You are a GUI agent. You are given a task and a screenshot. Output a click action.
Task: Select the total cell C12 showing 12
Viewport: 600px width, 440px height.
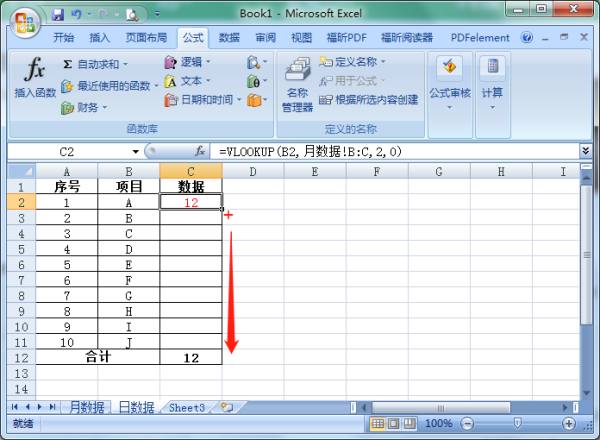pos(191,357)
